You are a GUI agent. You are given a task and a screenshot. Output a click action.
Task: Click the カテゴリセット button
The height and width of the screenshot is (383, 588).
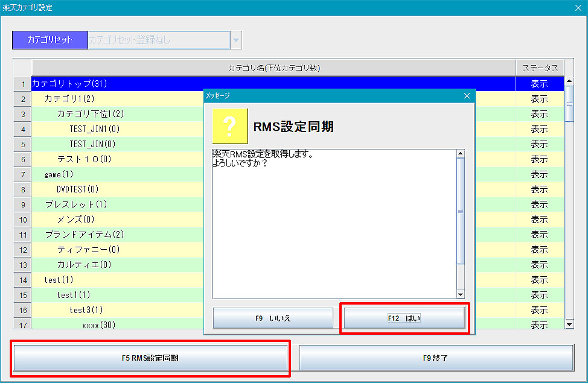coord(50,40)
